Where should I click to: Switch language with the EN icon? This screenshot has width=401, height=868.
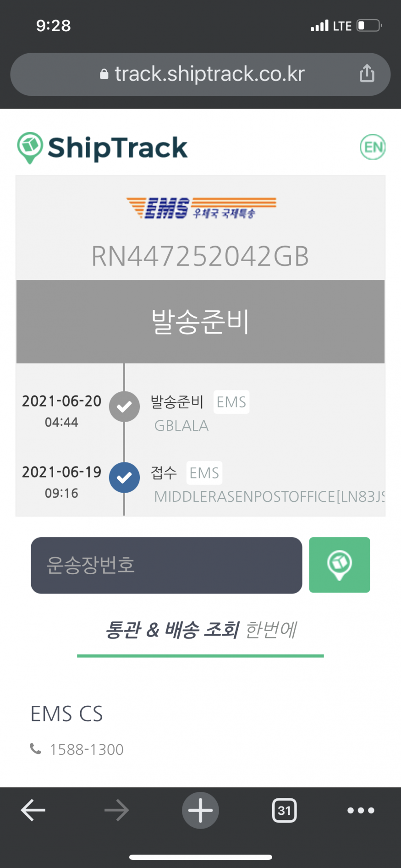pos(372,147)
